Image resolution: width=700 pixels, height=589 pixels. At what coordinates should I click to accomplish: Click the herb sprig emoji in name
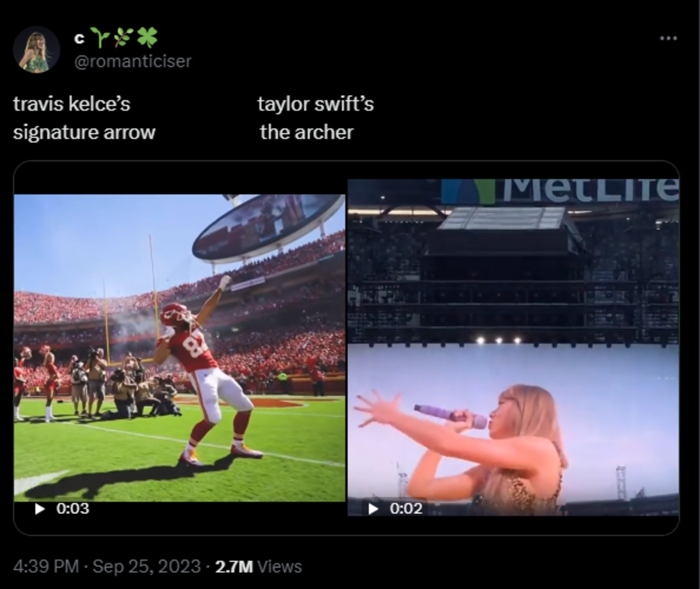pyautogui.click(x=124, y=38)
